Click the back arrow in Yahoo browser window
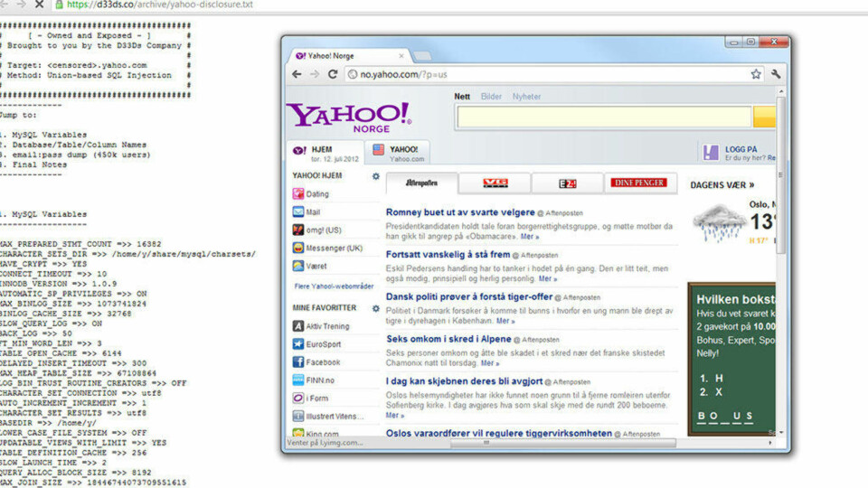The width and height of the screenshot is (868, 488). [297, 74]
